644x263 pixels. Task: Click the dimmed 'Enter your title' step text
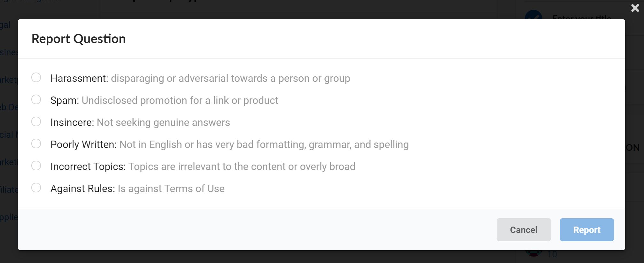point(581,17)
